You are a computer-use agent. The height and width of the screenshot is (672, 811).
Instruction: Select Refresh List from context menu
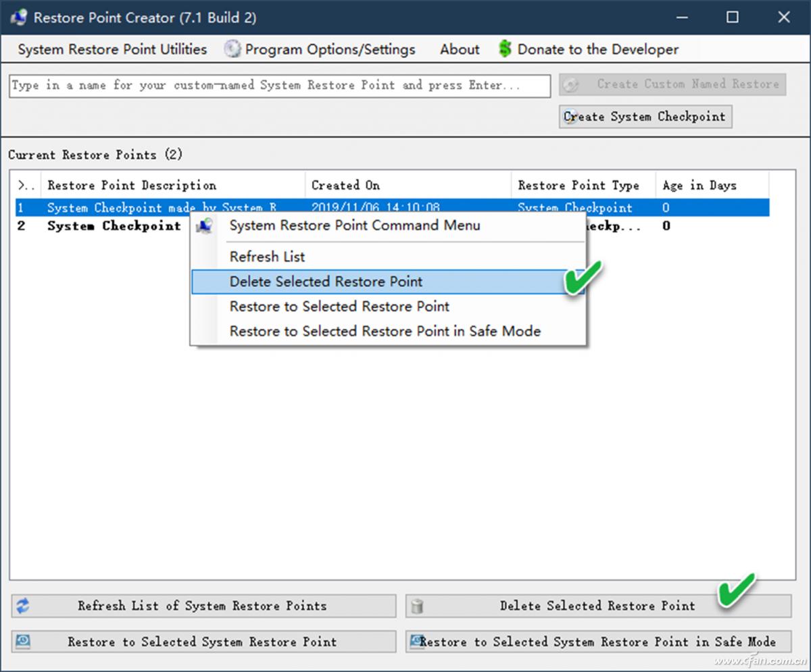point(267,257)
